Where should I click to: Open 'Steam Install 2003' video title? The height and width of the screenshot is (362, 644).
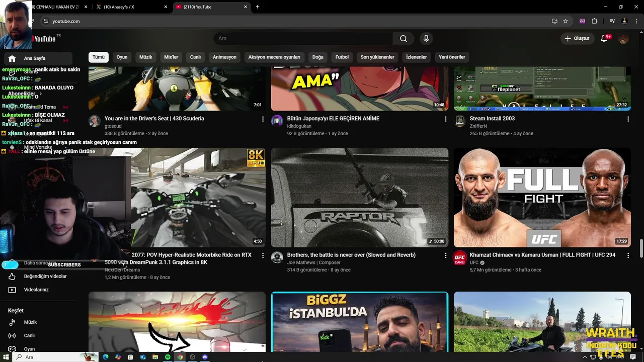[492, 119]
